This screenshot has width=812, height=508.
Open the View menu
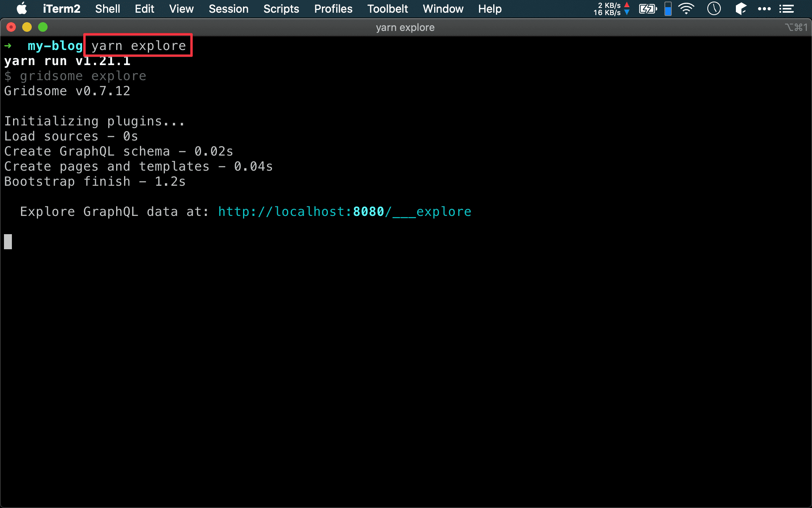click(x=181, y=9)
